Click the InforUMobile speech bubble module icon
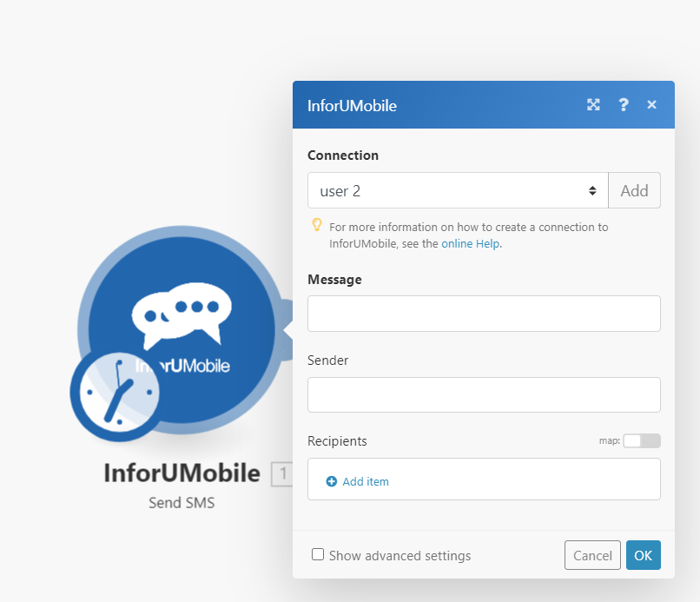The height and width of the screenshot is (602, 700). tap(182, 329)
